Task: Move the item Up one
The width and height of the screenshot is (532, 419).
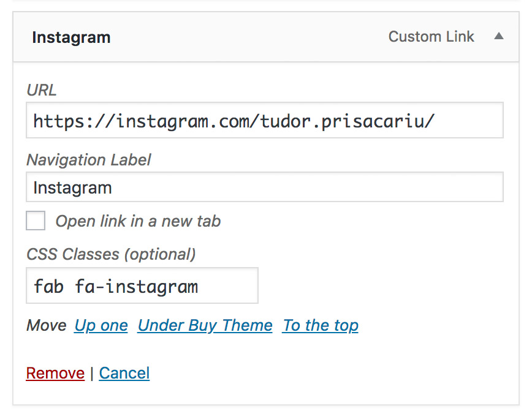Action: (101, 325)
